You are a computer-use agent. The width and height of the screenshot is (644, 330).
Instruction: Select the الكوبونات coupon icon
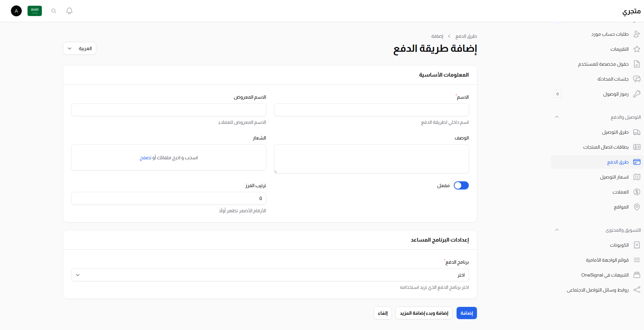point(637,245)
